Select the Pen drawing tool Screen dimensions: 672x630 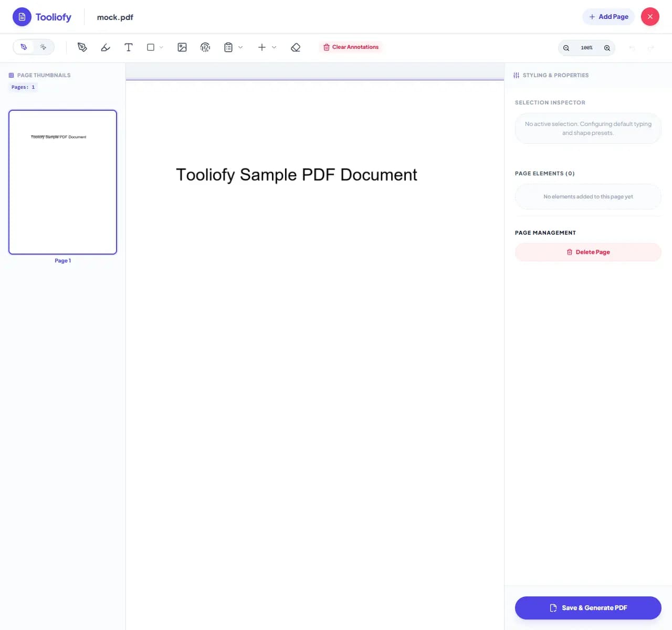[82, 47]
